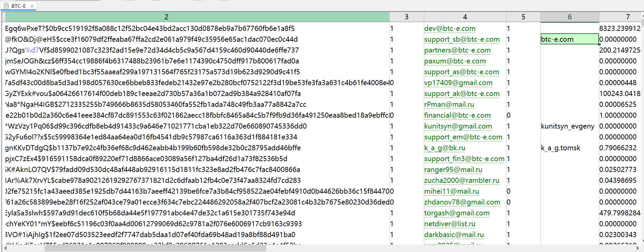Select column header 4
644x252 pixels.
[x=465, y=17]
